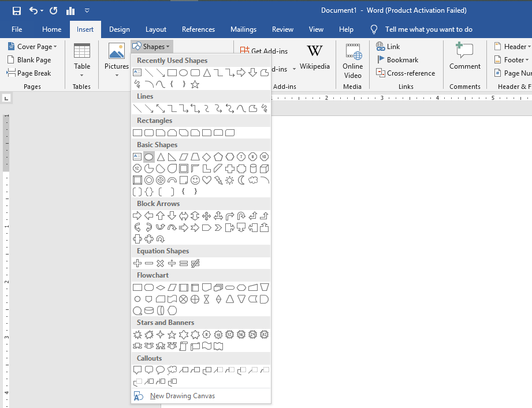Select the Rounded Rectangle in Rectangles
Image resolution: width=532 pixels, height=408 pixels.
148,133
